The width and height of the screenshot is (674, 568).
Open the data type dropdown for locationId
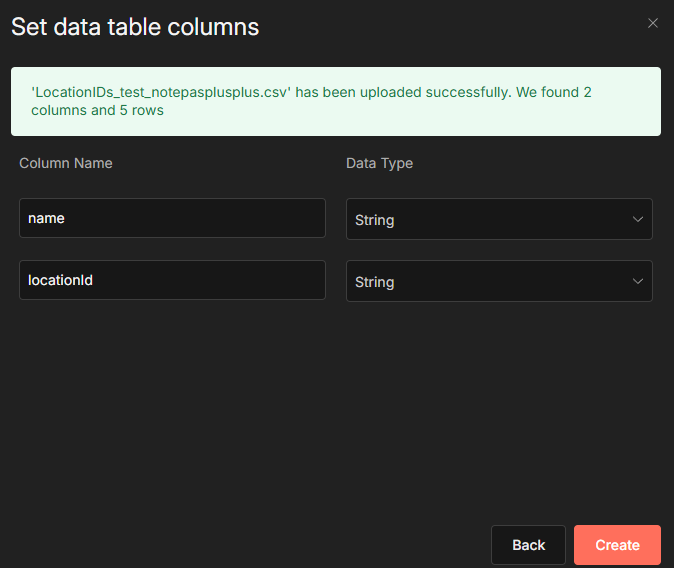[x=498, y=281]
